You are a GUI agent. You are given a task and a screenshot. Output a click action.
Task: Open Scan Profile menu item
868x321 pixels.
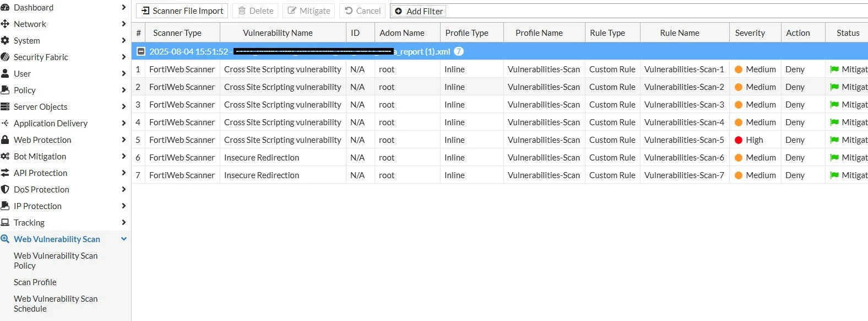(35, 282)
